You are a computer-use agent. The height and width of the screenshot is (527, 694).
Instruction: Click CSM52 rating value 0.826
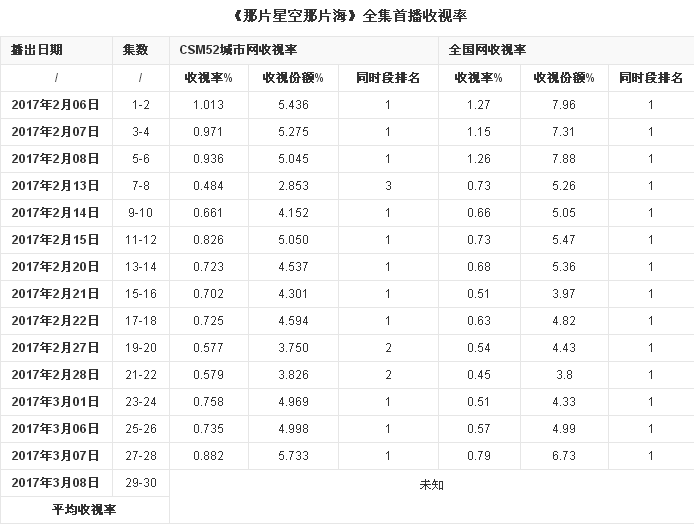click(x=208, y=240)
